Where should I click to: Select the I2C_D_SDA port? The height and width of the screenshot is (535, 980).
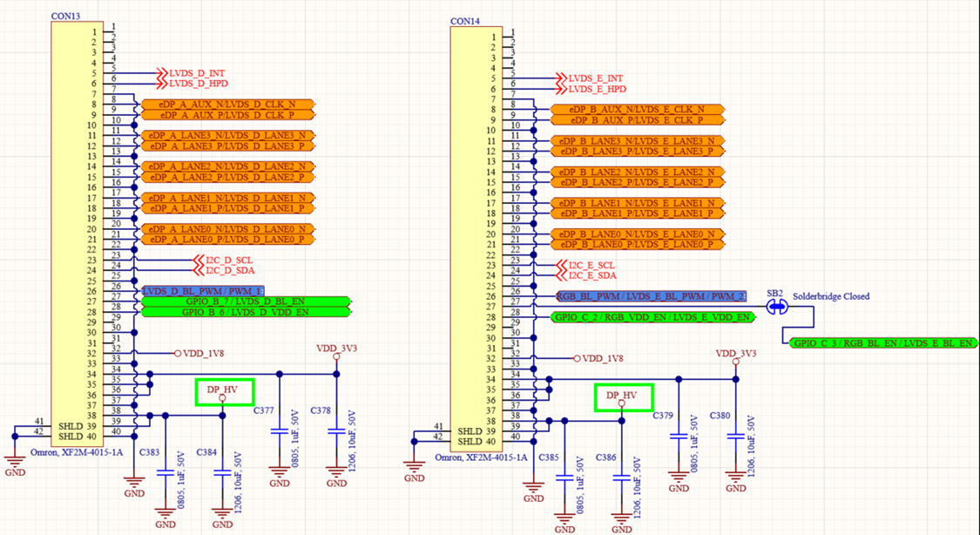coord(223,271)
